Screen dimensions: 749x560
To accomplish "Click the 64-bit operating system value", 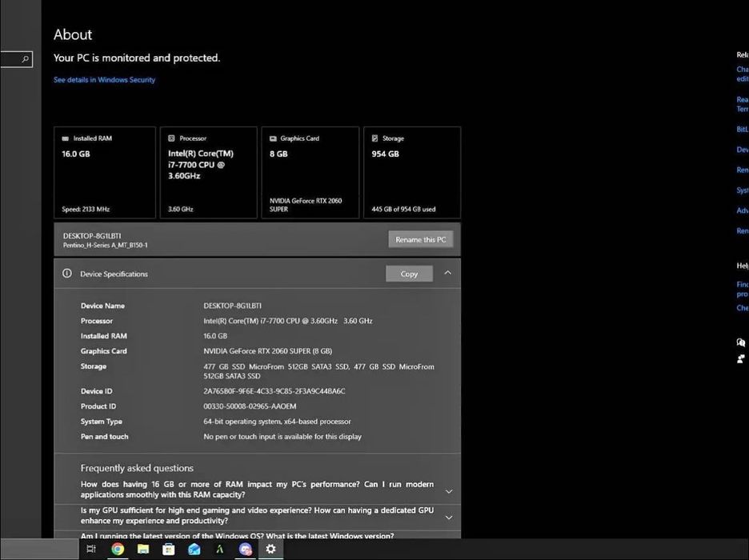I will coord(277,422).
